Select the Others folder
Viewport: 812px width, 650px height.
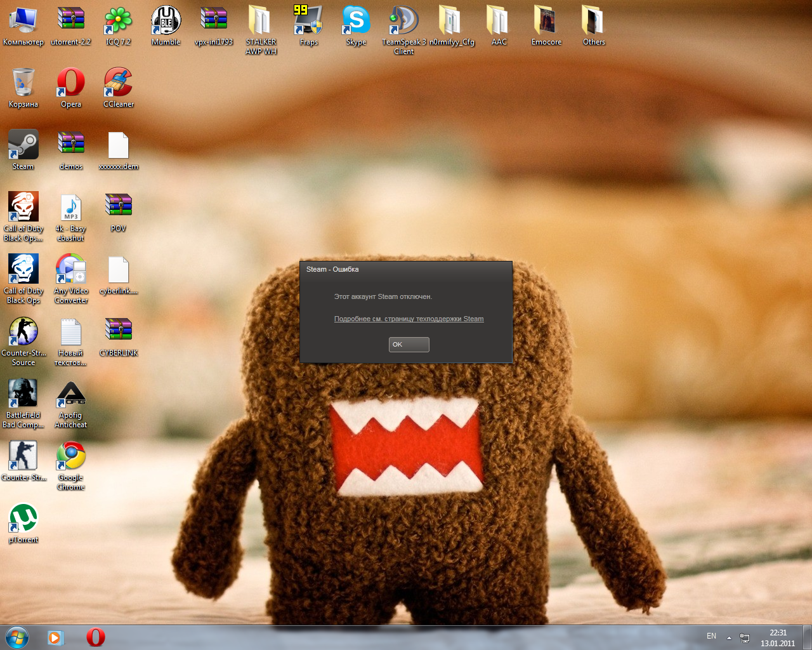594,26
